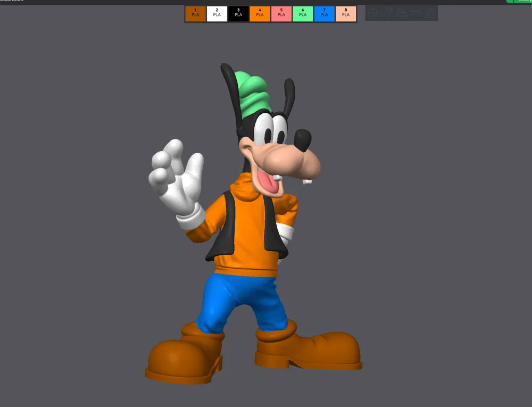Select filament 6 green PLA
532x407 pixels.
(303, 13)
